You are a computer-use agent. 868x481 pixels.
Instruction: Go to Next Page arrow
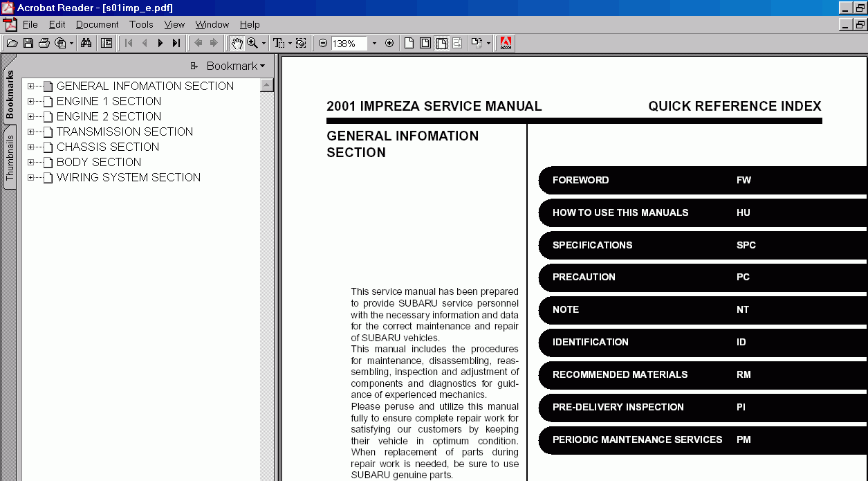coord(160,43)
